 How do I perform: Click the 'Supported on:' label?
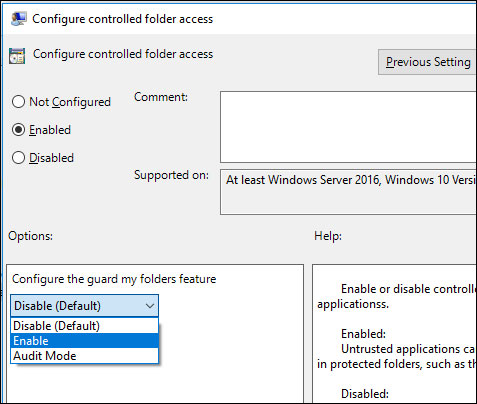tap(171, 175)
